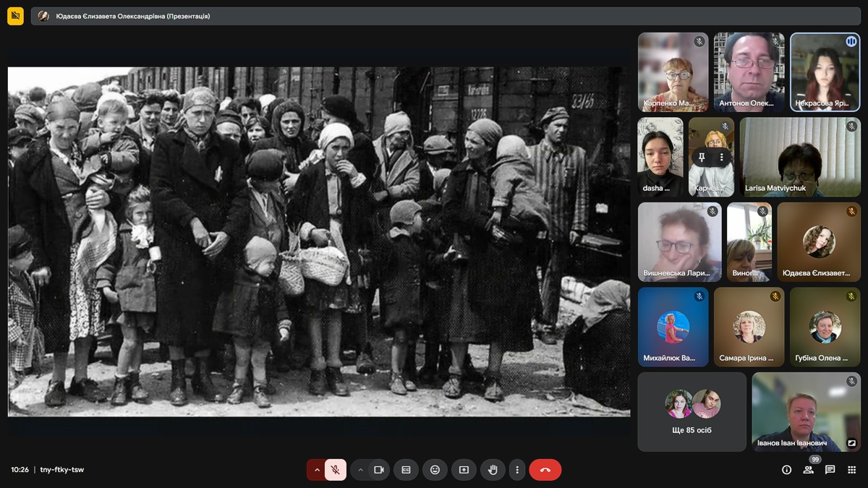Screen dimensions: 868x488
Task: Pin the Карчева participant tile
Action: [x=702, y=157]
